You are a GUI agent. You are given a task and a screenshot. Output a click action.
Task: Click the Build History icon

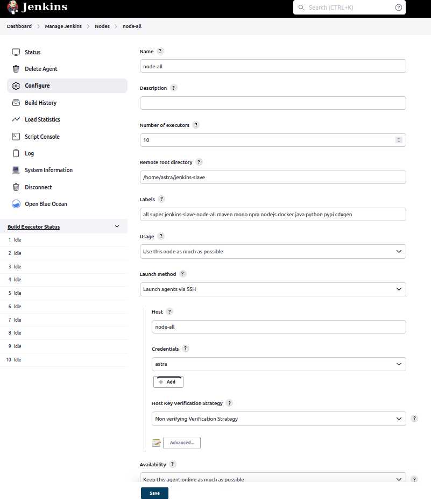pos(16,103)
